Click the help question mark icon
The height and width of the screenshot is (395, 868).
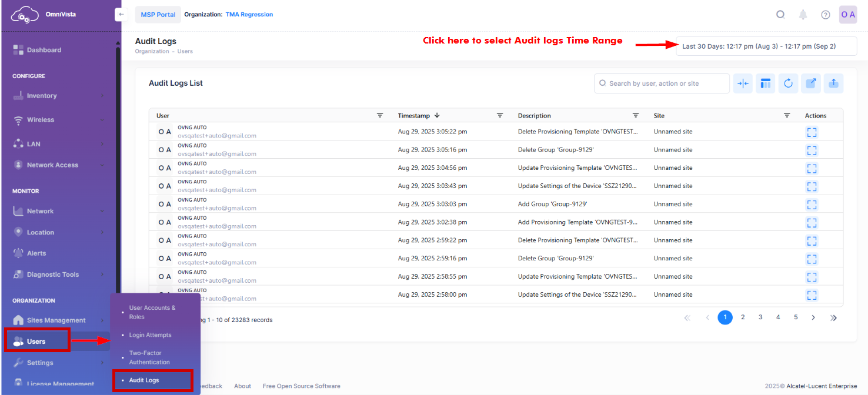pyautogui.click(x=825, y=14)
